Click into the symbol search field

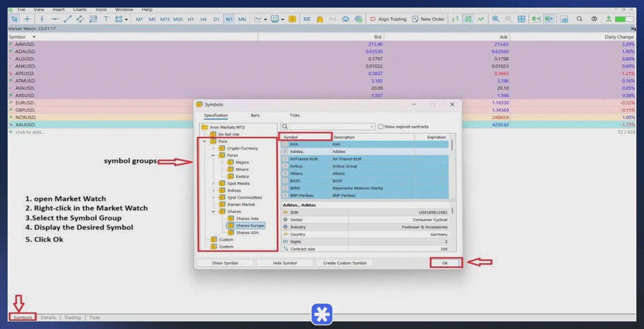[328, 127]
